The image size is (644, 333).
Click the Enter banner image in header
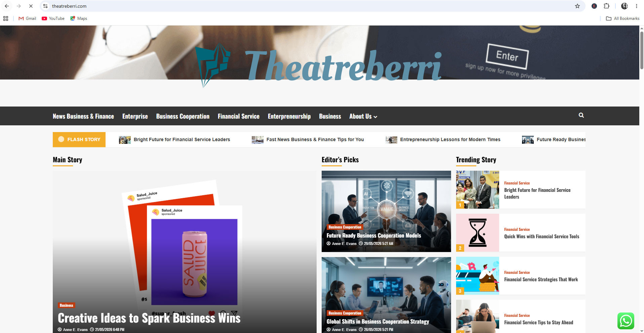508,56
